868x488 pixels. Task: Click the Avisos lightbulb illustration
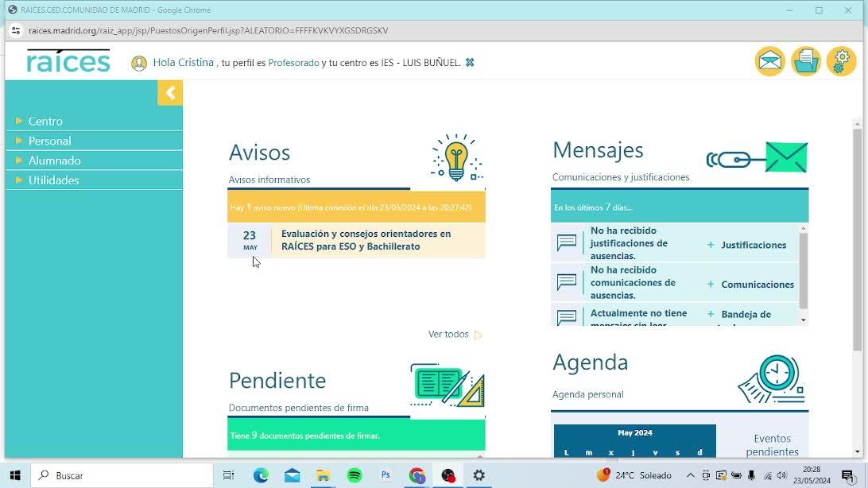pyautogui.click(x=457, y=157)
